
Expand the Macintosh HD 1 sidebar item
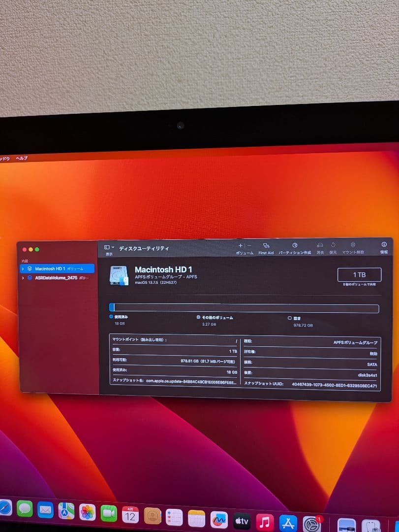point(22,268)
